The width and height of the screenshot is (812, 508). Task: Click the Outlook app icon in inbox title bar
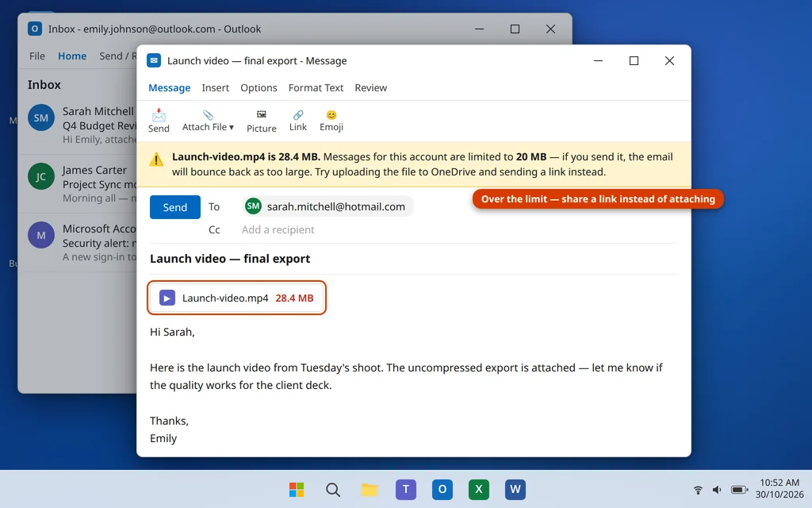tap(35, 29)
